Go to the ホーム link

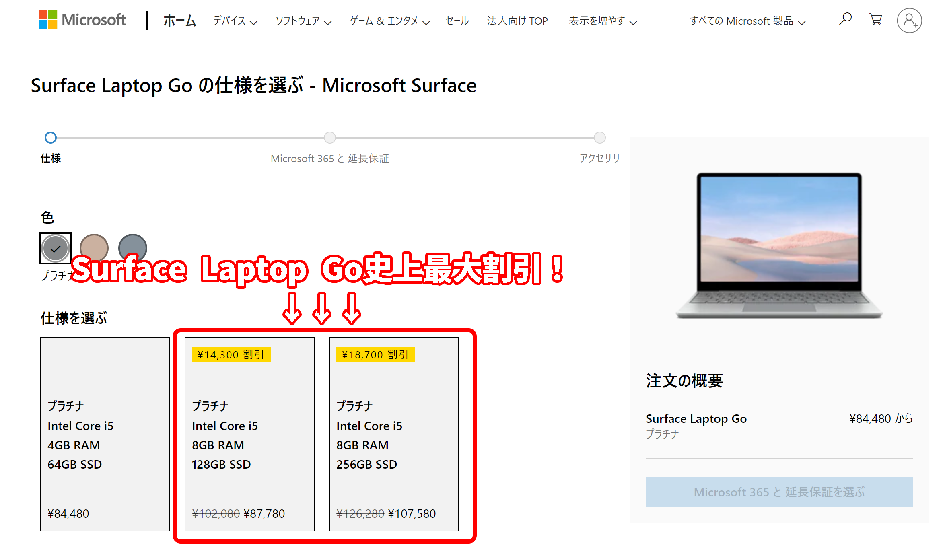coord(179,21)
